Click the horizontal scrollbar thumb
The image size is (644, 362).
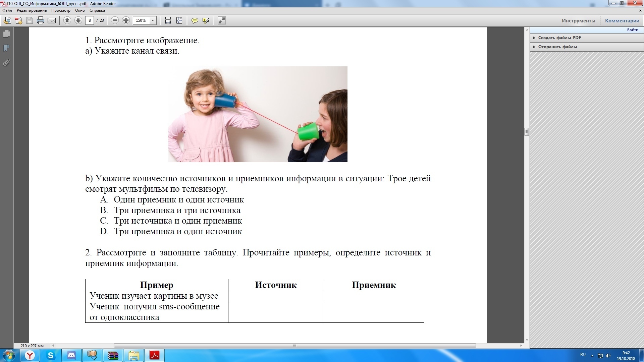pos(295,346)
